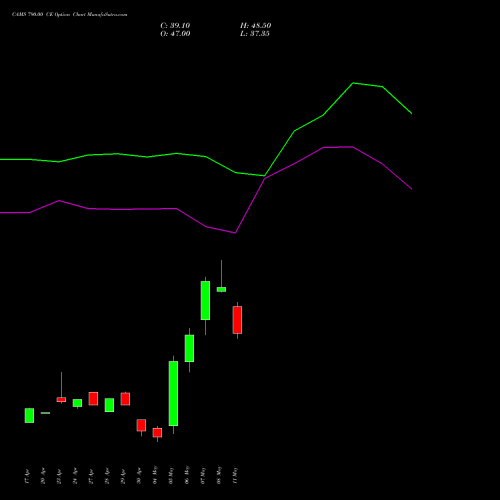Screen dimensions: 500x500
Task: Click the 05 May date label
Action: point(171,476)
